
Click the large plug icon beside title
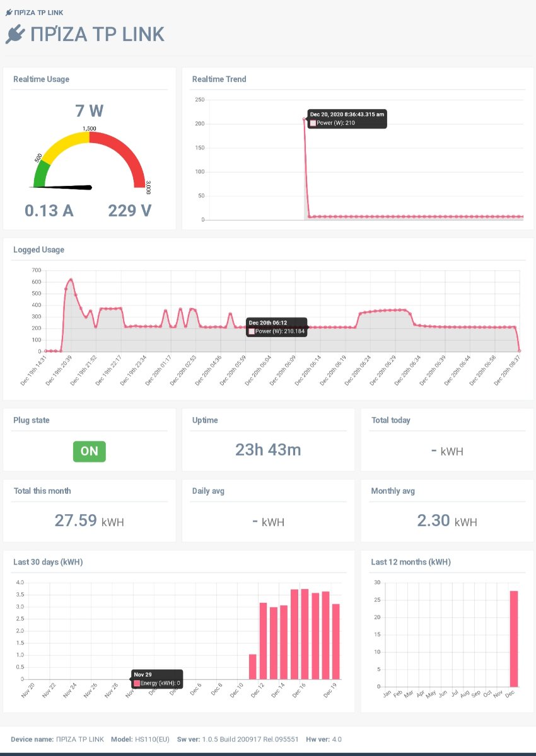pyautogui.click(x=15, y=35)
